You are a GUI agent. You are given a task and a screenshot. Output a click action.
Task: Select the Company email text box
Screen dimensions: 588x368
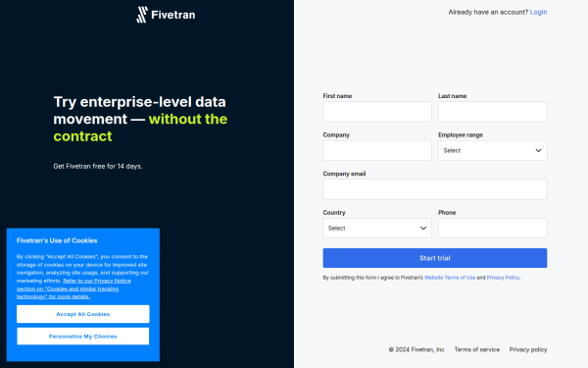(x=434, y=189)
